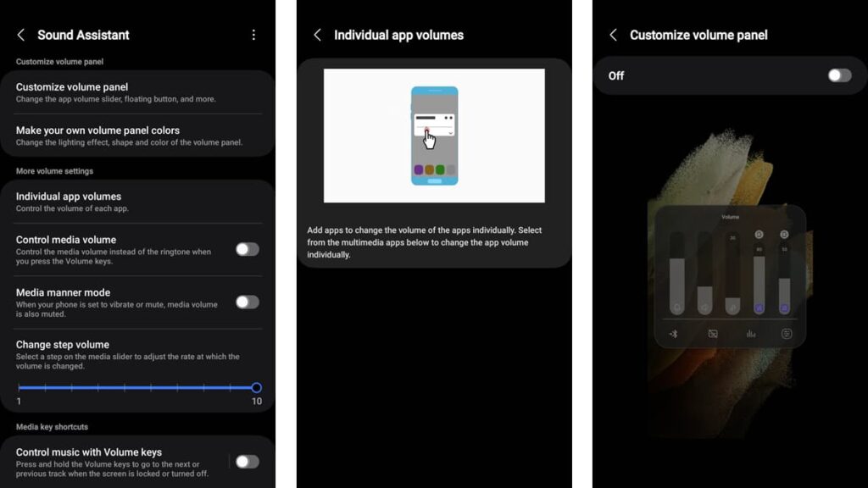
Task: Switch on the Customize volume panel Off toggle
Action: coord(839,75)
